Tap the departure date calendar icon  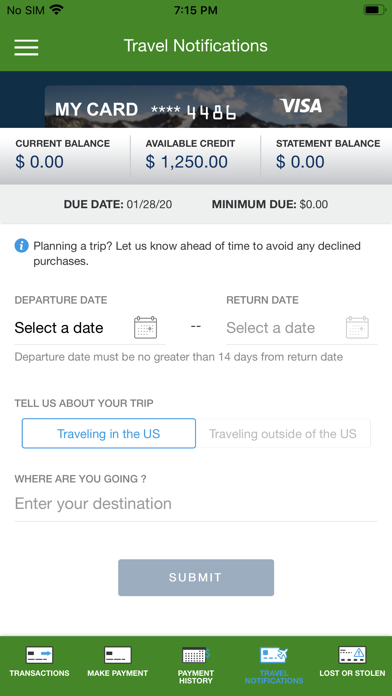point(146,328)
